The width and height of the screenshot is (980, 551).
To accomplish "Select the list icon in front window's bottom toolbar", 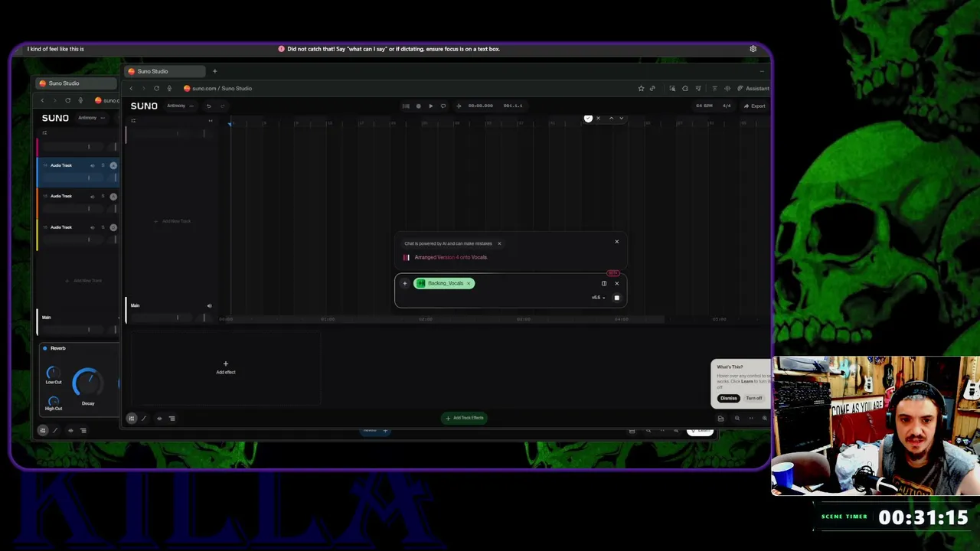I will pos(171,419).
